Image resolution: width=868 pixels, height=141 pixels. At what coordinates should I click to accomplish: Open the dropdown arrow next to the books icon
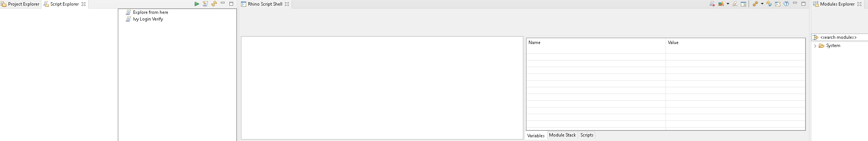pos(728,4)
